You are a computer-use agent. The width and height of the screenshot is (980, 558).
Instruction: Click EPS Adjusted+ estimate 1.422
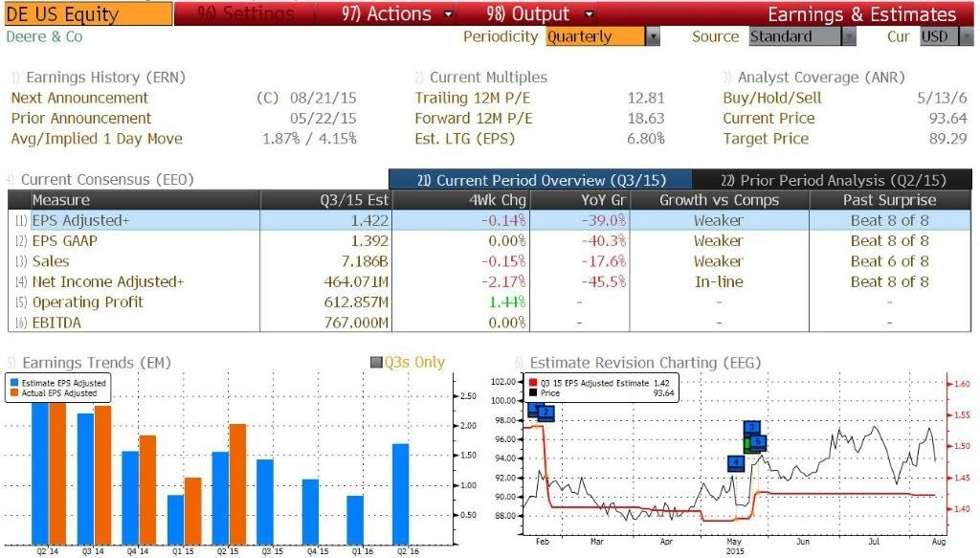369,220
